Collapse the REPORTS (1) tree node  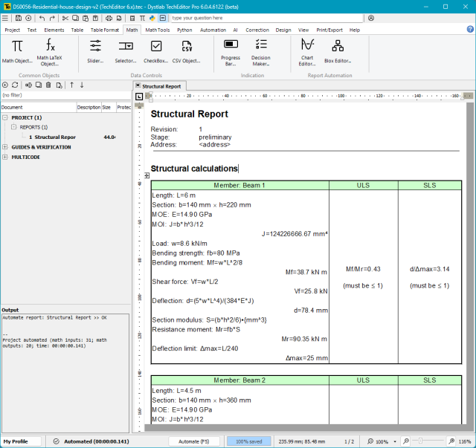point(13,127)
